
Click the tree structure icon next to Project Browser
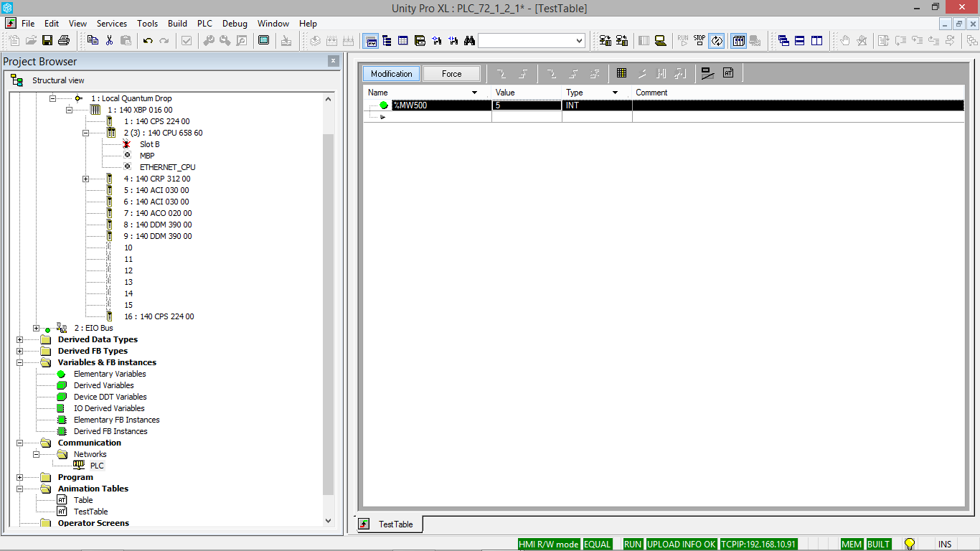click(387, 40)
